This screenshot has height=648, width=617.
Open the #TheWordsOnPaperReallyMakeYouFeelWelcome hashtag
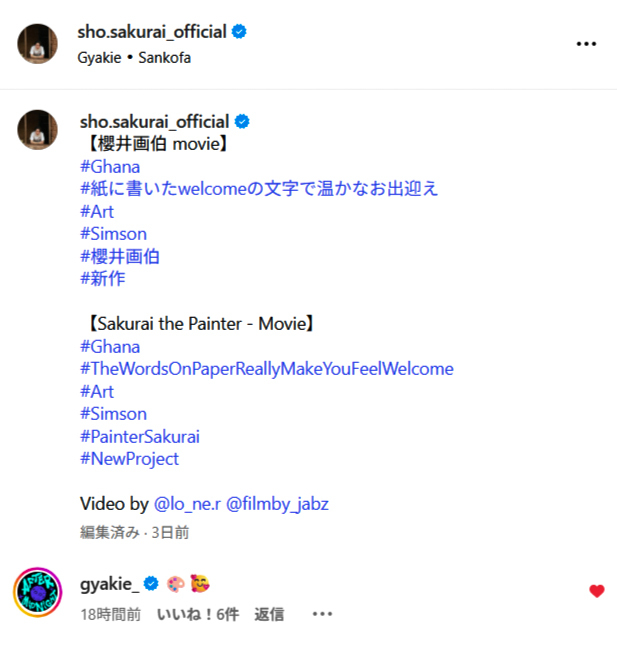pyautogui.click(x=267, y=369)
